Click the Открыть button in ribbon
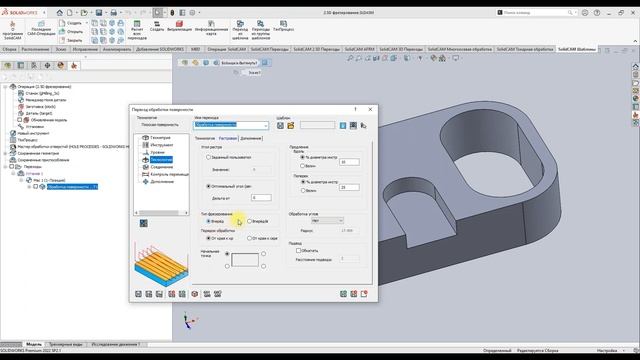640x360 pixels. tap(71, 31)
